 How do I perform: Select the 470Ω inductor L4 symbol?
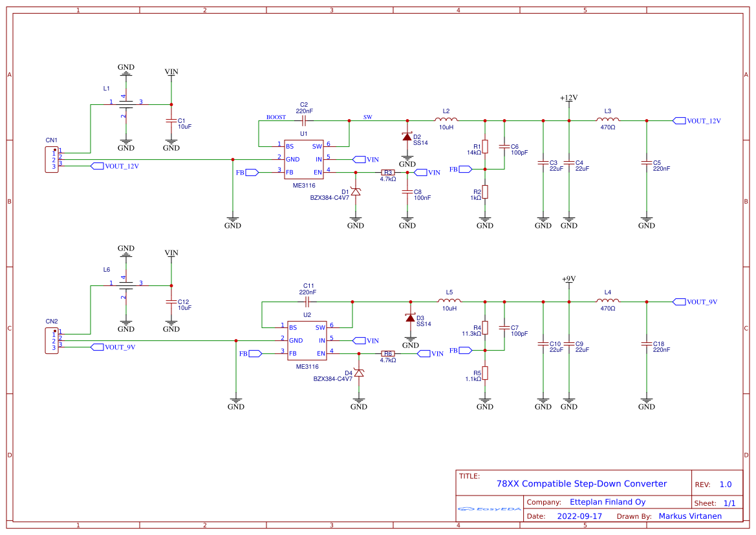(x=607, y=301)
